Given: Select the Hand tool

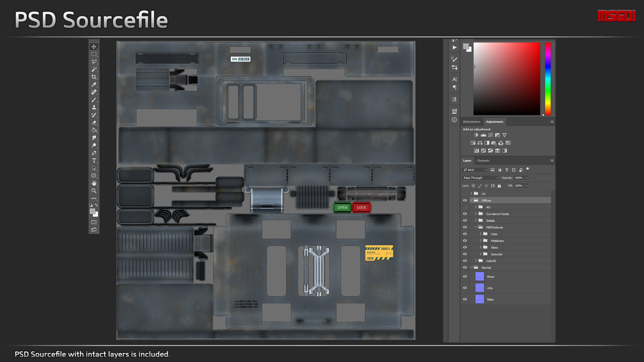Looking at the screenshot, I should pos(94,183).
